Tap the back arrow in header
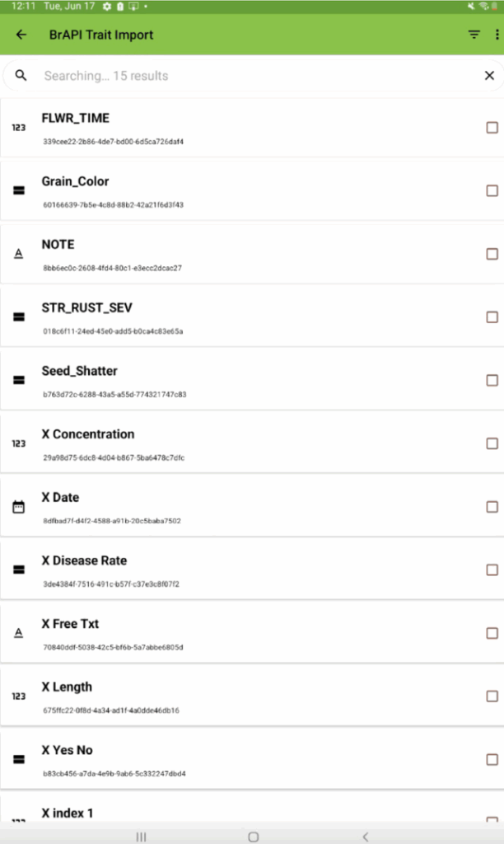 click(21, 35)
